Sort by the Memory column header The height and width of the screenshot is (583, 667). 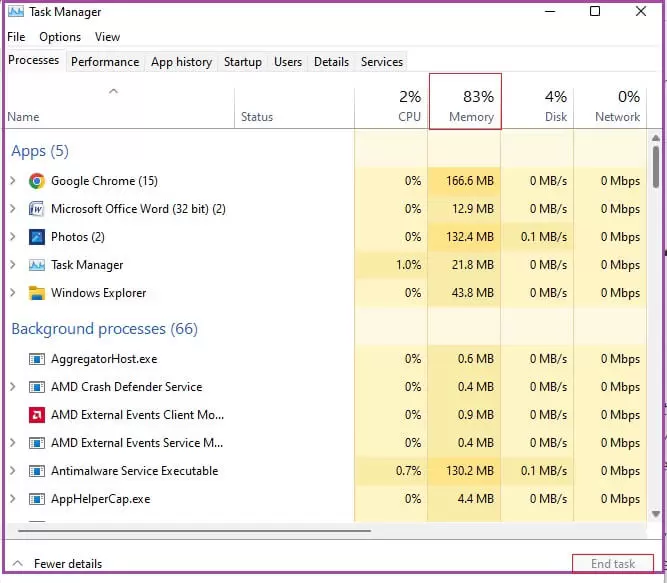click(x=465, y=102)
